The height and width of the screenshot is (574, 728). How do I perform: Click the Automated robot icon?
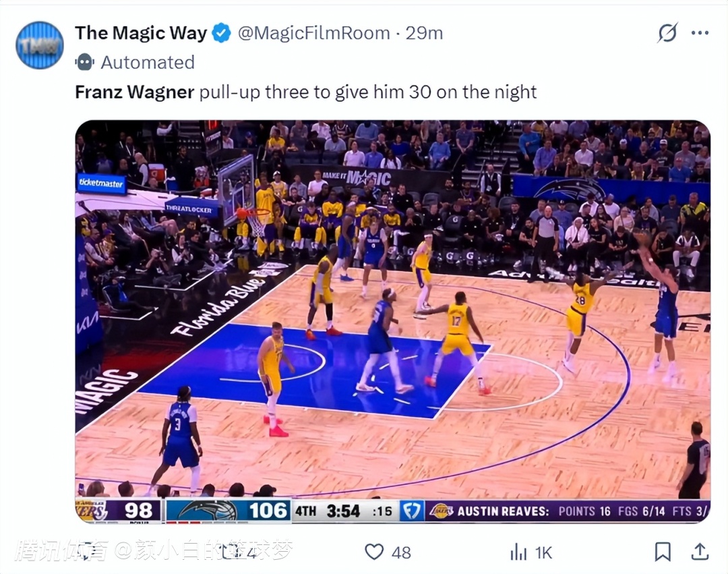[84, 62]
